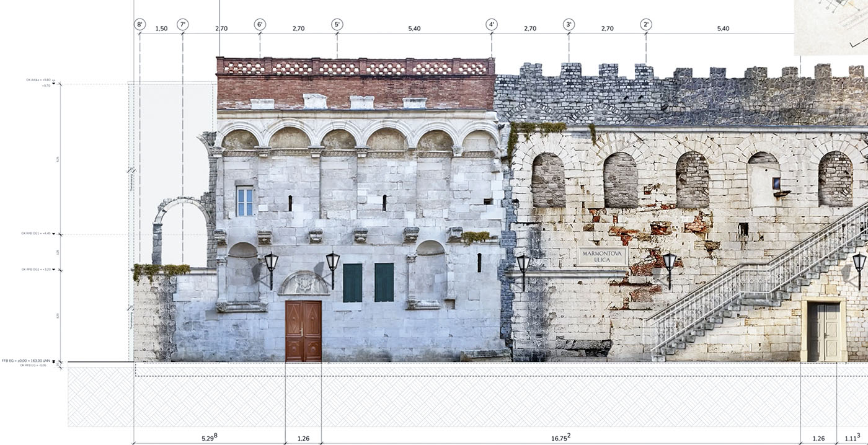Click the OK RFB OG1 +4,45 level label
The width and height of the screenshot is (868, 445).
(x=36, y=234)
